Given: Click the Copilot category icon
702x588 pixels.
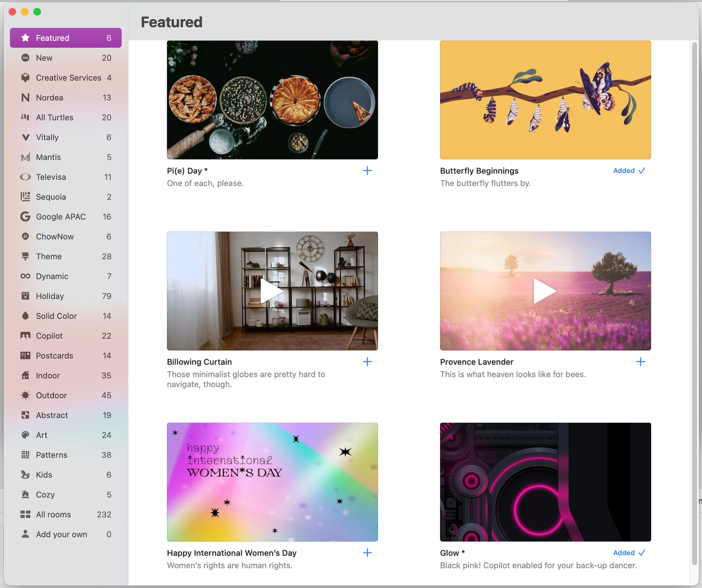Looking at the screenshot, I should pyautogui.click(x=25, y=336).
